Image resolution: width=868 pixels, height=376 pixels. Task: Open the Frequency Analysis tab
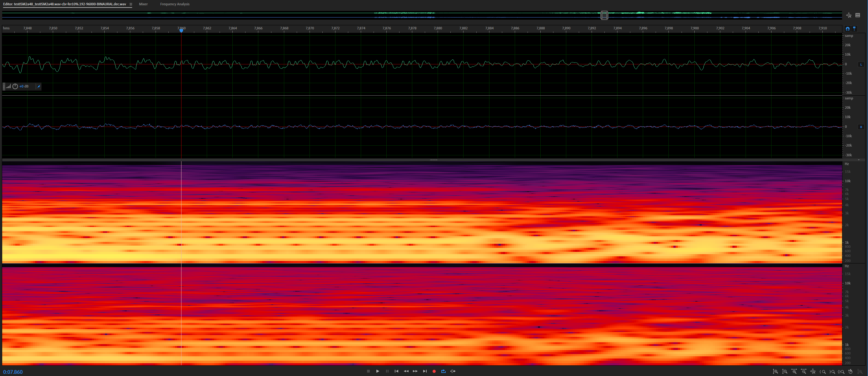[x=175, y=4]
